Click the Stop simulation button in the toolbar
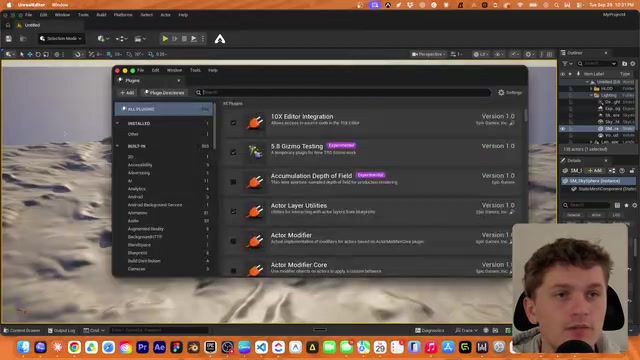 click(184, 39)
